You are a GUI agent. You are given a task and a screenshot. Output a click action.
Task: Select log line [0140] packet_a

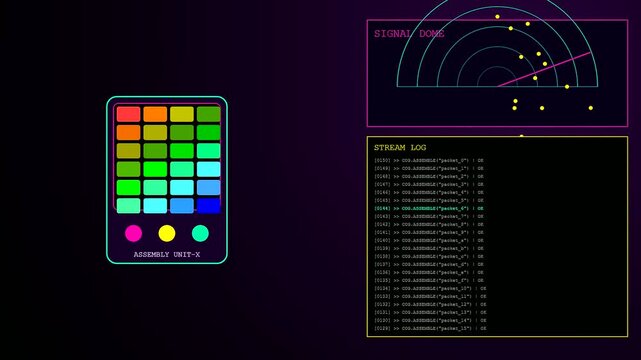coord(429,241)
